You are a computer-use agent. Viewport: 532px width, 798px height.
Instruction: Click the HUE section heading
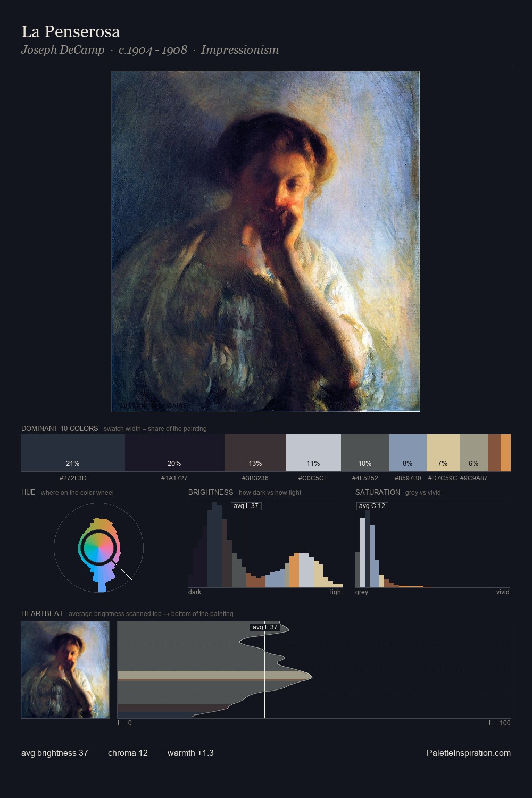click(x=28, y=493)
